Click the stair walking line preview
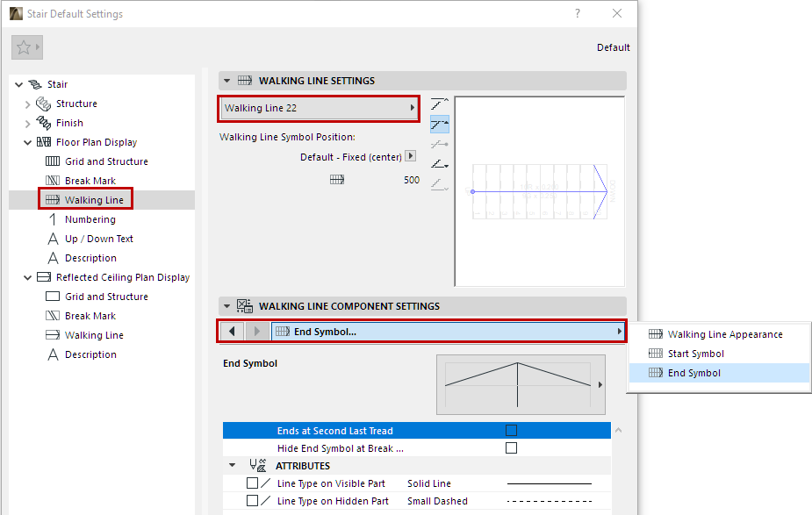The width and height of the screenshot is (812, 515). (x=540, y=191)
